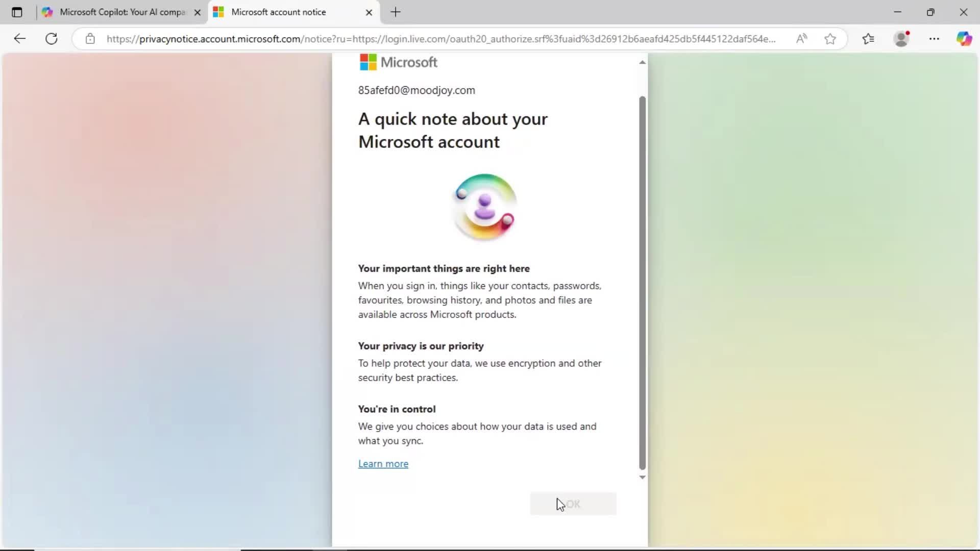Activate Read aloud icon

click(801, 39)
